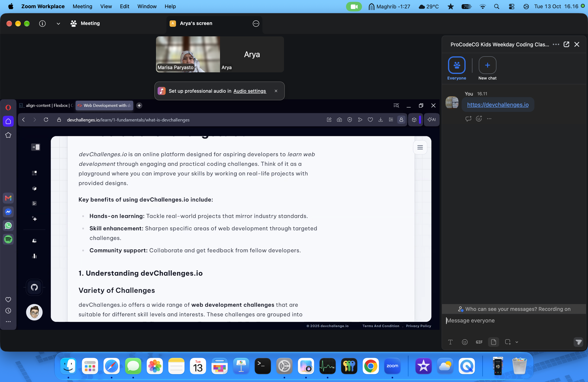Click the green camera status menu bar icon
This screenshot has width=588, height=382.
pyautogui.click(x=354, y=6)
